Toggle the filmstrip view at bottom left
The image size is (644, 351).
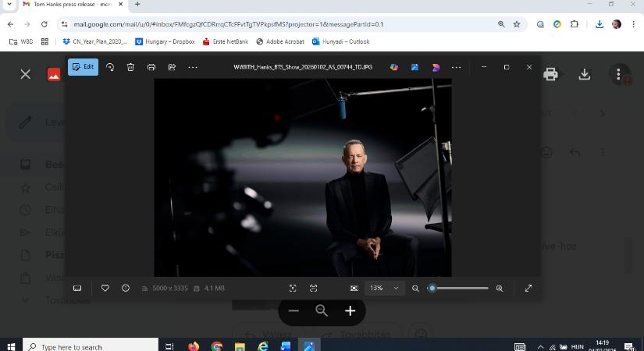click(x=77, y=288)
